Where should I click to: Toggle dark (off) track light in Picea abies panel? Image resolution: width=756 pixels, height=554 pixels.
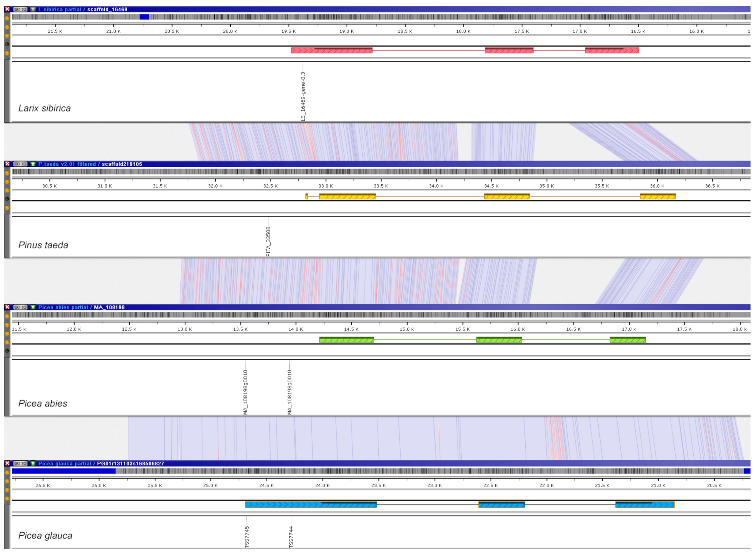coord(7,351)
